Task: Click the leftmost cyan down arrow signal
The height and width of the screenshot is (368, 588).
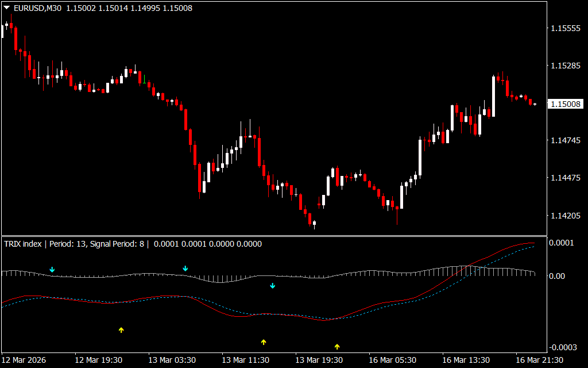Action: [52, 269]
